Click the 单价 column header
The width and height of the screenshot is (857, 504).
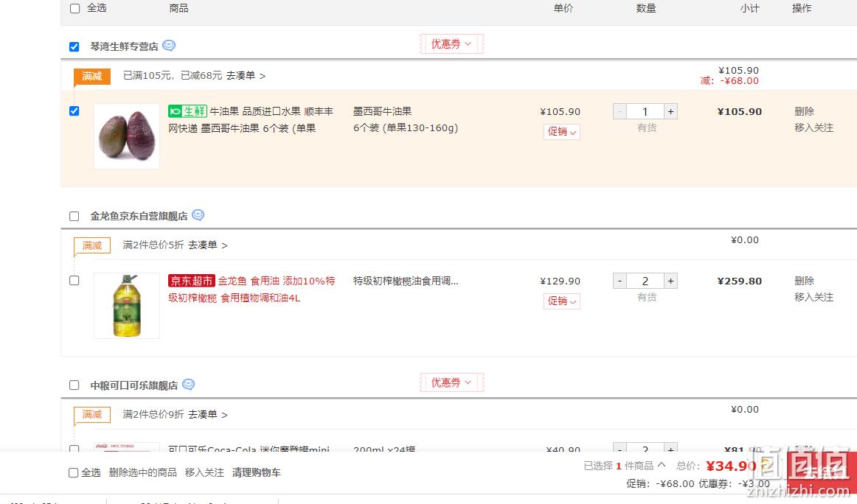tap(563, 8)
